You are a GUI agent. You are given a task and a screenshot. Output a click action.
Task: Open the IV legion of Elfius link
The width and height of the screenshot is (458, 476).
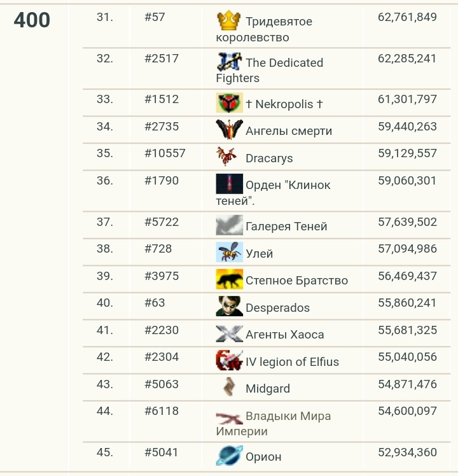tap(292, 362)
